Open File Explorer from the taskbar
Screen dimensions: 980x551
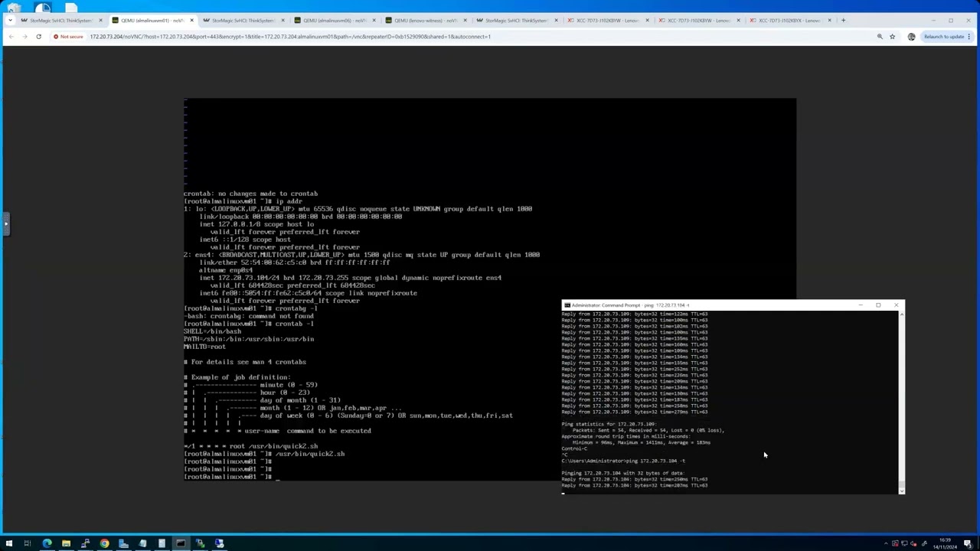pyautogui.click(x=67, y=543)
